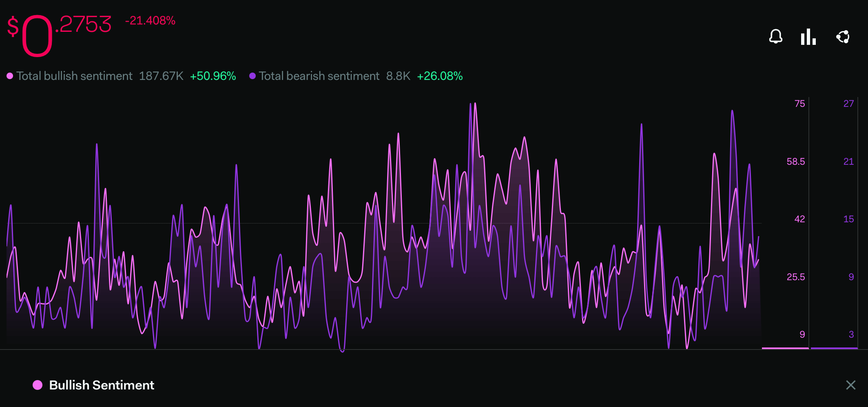868x407 pixels.
Task: Click the pink bar under bullish axis
Action: coord(785,348)
